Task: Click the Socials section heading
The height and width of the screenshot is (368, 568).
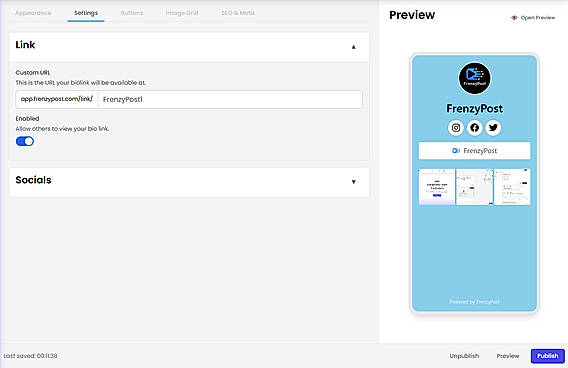Action: [x=33, y=180]
